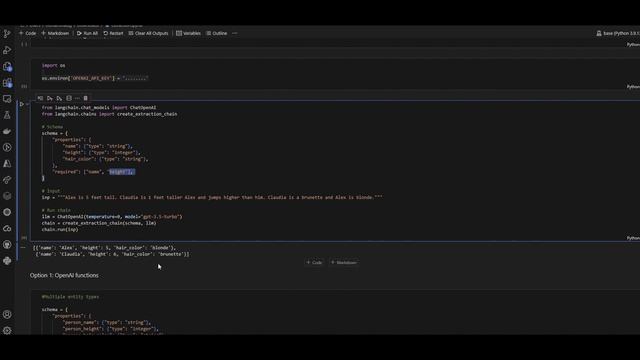Open the Docker whale view
The width and height of the screenshot is (640, 360).
pyautogui.click(x=7, y=131)
